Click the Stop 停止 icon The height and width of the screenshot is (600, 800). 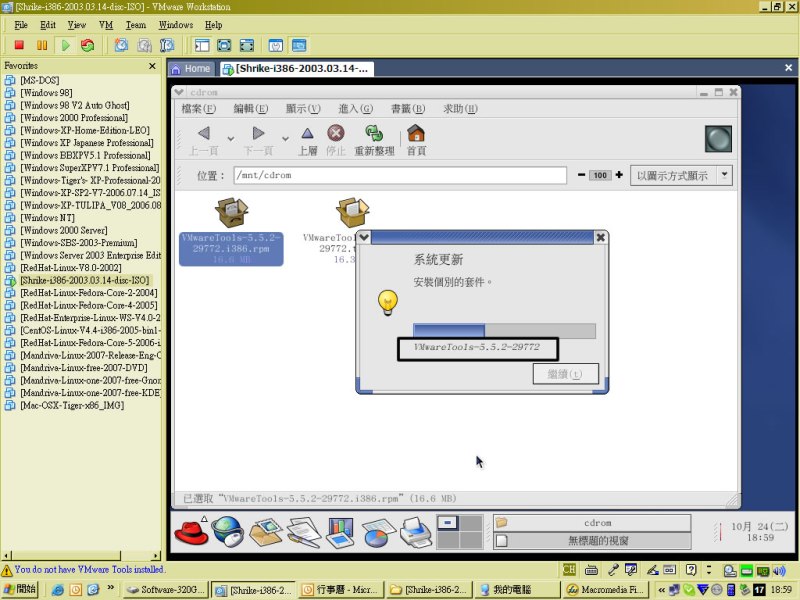pyautogui.click(x=335, y=133)
